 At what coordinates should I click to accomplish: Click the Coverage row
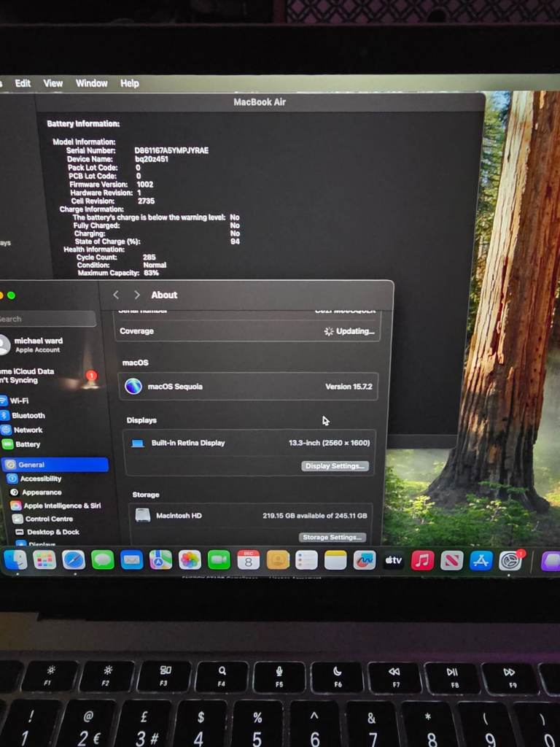(247, 331)
